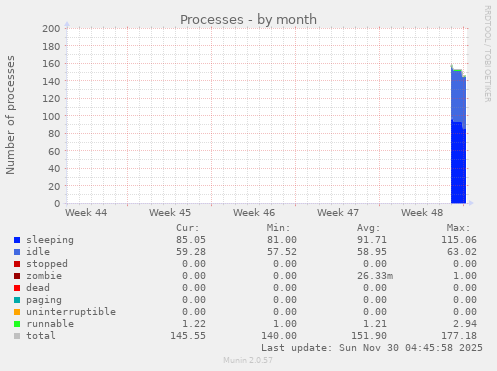Click total maximum value 177.18
The height and width of the screenshot is (371, 497).
[x=459, y=336]
